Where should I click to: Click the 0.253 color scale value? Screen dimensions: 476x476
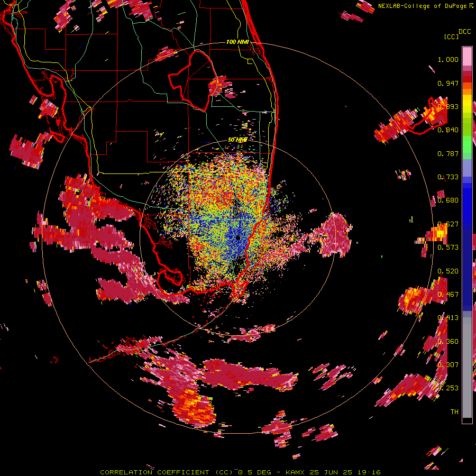pos(448,388)
